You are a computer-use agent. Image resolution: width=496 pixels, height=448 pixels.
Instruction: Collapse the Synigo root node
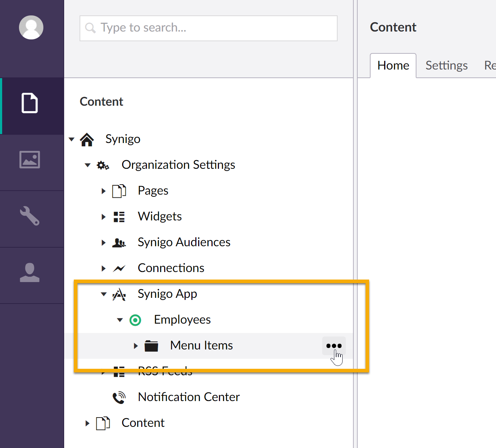72,139
